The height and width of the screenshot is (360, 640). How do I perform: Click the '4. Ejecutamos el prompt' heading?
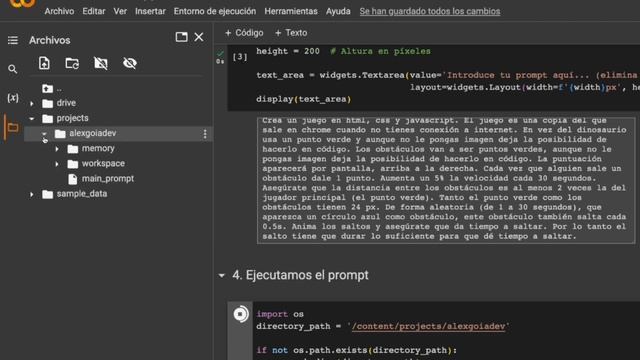pyautogui.click(x=300, y=275)
